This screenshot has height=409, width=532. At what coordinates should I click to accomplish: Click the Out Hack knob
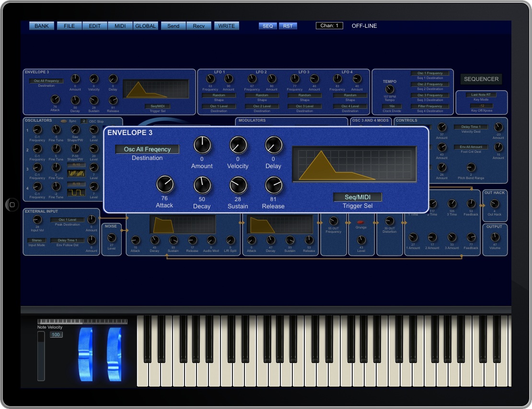click(495, 204)
